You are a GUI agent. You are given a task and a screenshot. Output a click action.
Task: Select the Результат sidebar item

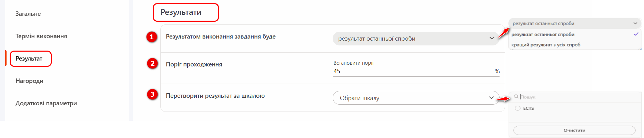[x=29, y=59]
